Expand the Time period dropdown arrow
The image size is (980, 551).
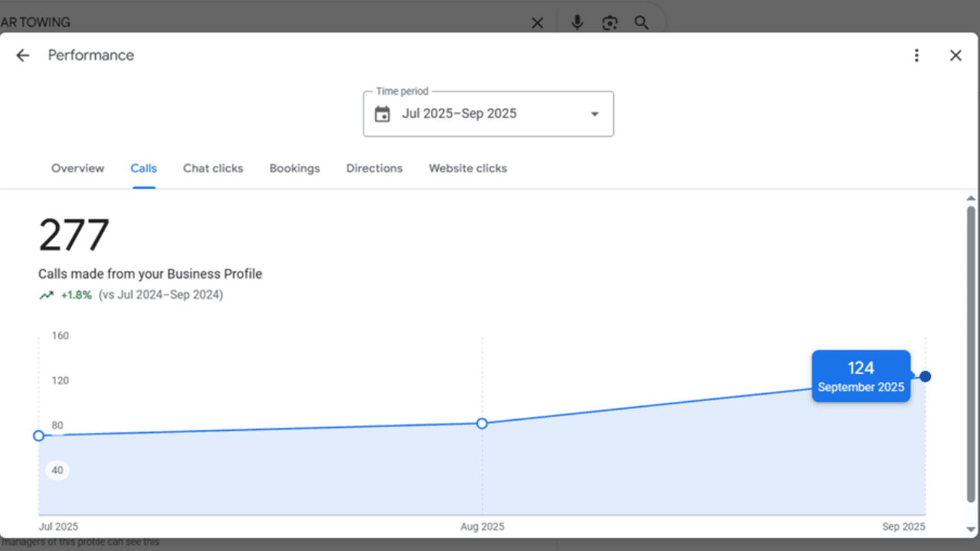(x=594, y=114)
